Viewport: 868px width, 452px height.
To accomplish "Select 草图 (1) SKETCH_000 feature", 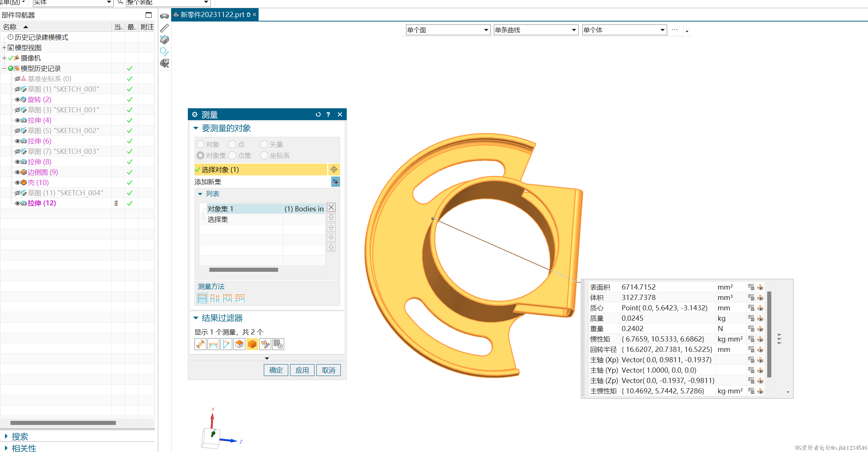I will [63, 89].
